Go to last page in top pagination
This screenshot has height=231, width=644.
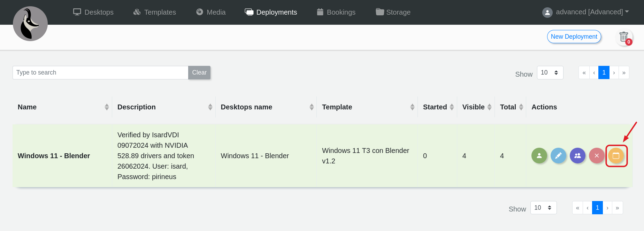click(624, 72)
